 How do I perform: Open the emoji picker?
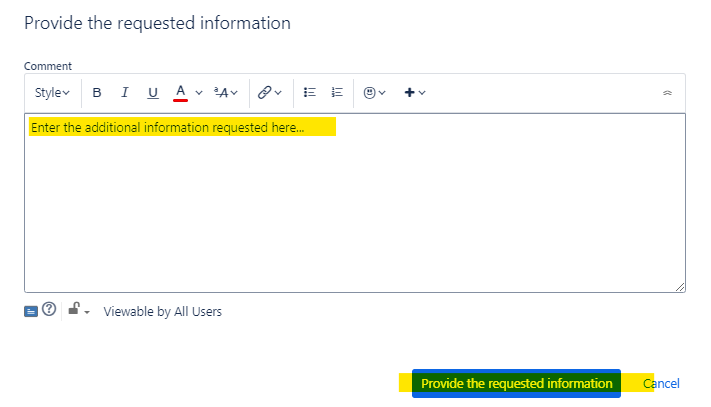pyautogui.click(x=373, y=93)
